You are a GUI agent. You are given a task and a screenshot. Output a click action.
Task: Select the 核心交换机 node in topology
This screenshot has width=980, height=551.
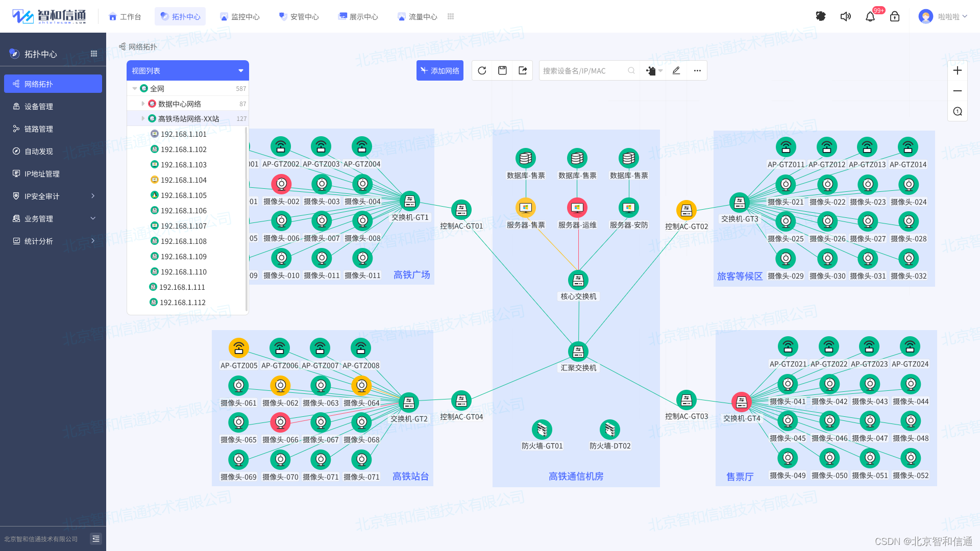click(578, 280)
